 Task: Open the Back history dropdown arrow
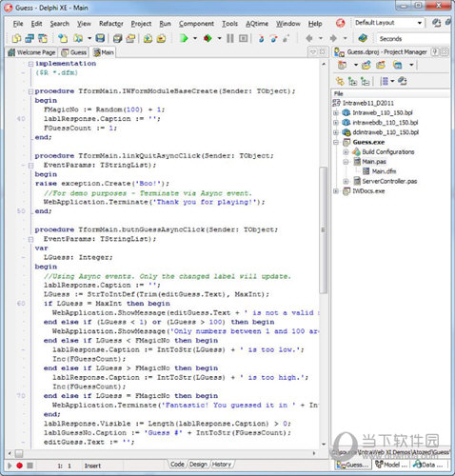click(321, 38)
